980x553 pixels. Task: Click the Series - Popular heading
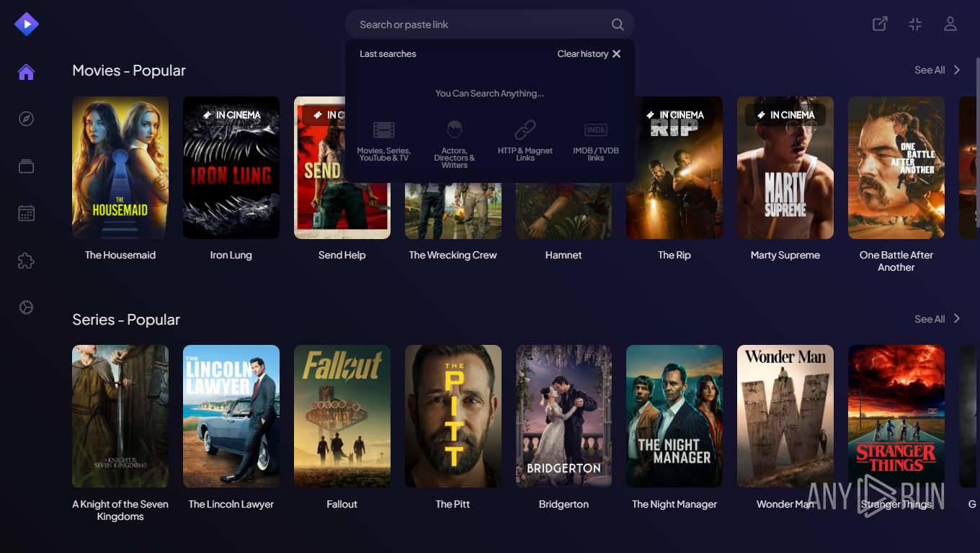[x=126, y=320]
